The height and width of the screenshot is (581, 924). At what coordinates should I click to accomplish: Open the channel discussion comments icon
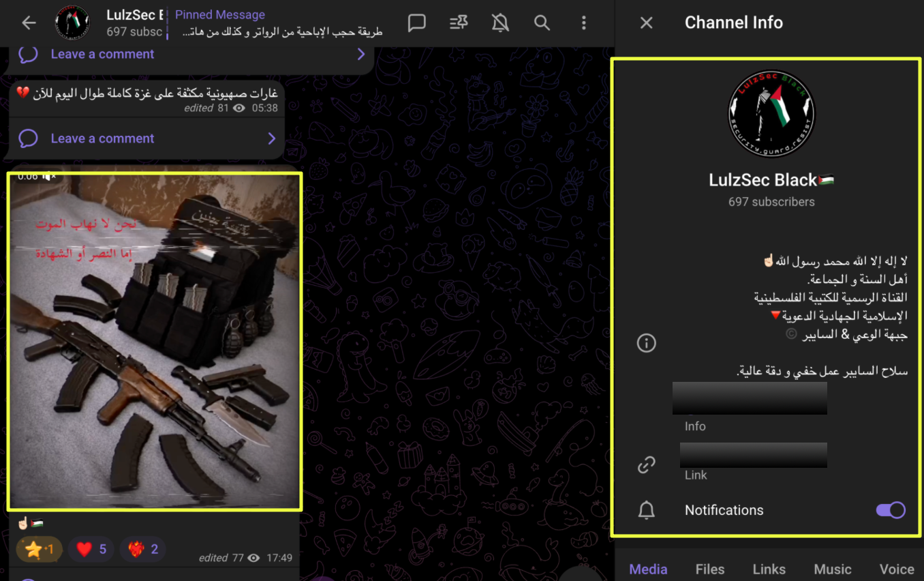(x=416, y=23)
